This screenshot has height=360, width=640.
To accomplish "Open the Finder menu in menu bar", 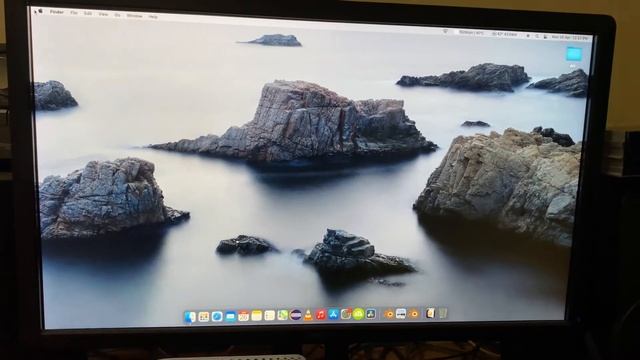I will coord(57,12).
